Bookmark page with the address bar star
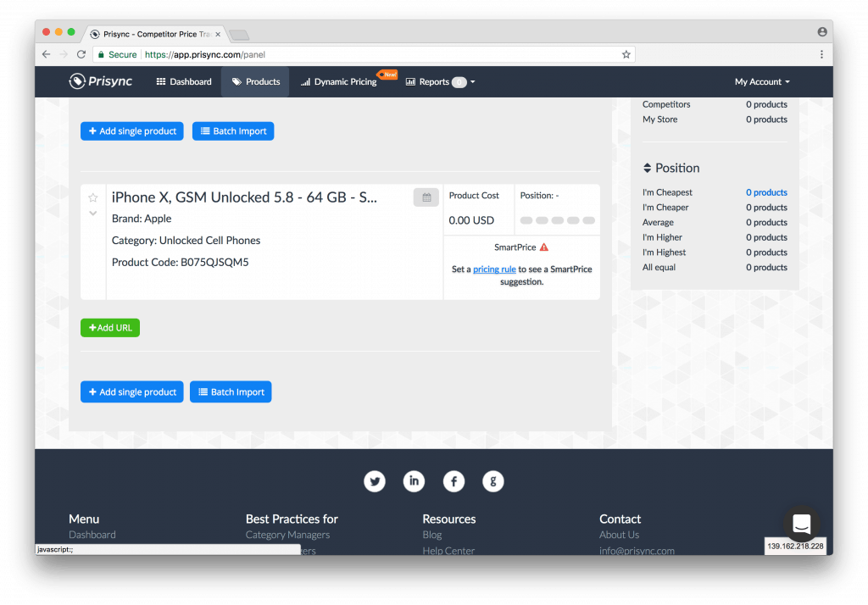Screen dimensions: 868x605 tap(626, 54)
